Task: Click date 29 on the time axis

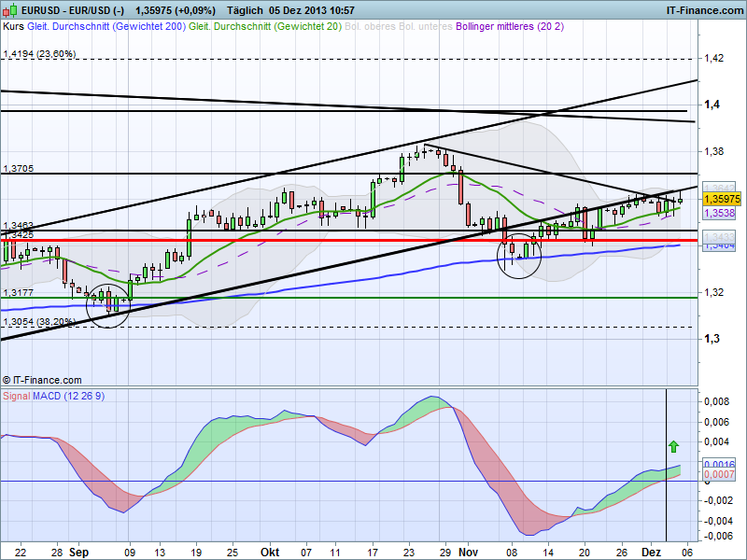Action: point(445,553)
